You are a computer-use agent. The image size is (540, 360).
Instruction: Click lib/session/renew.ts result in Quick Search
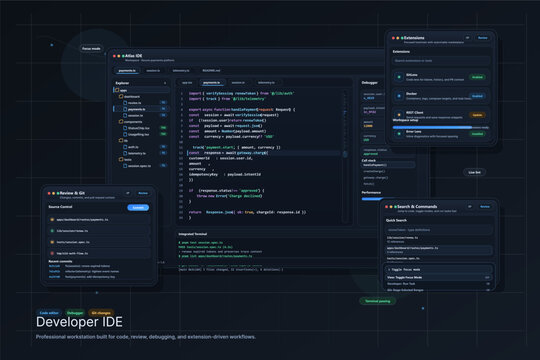click(x=439, y=239)
